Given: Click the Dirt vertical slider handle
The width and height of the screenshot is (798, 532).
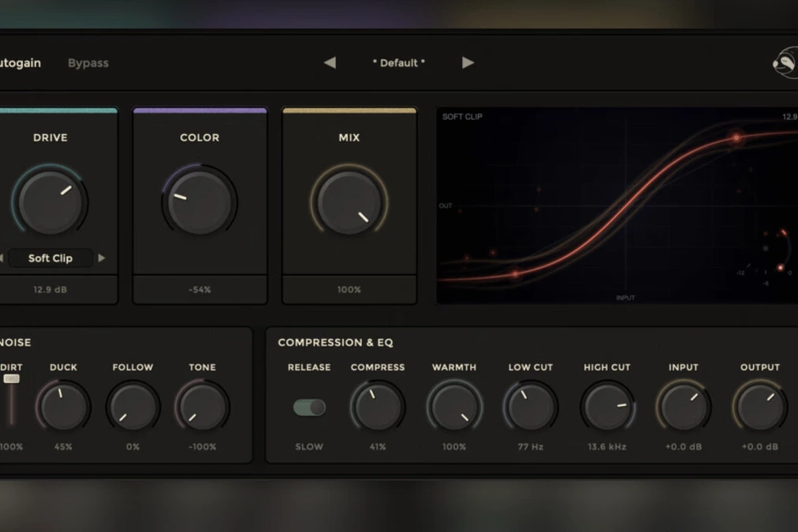Looking at the screenshot, I should [x=12, y=379].
